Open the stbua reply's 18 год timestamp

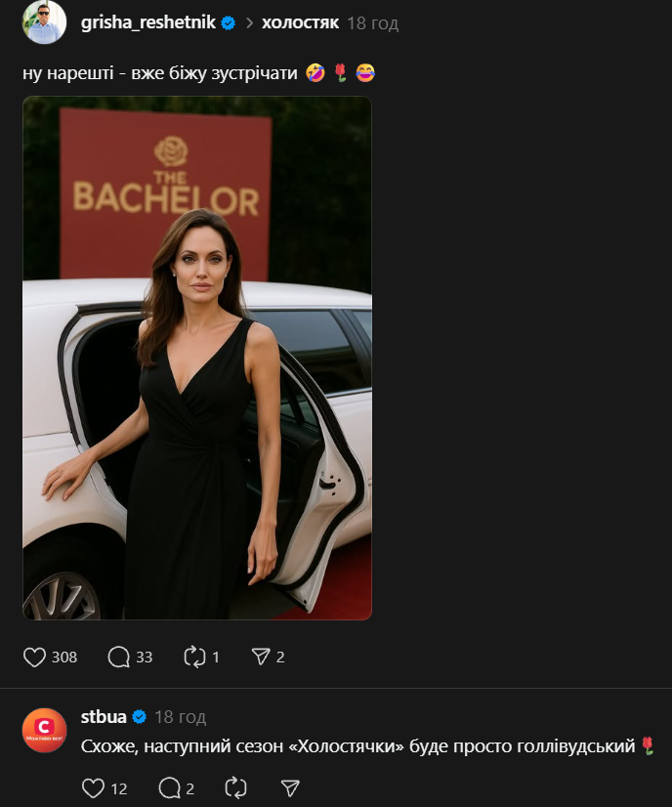(x=180, y=718)
